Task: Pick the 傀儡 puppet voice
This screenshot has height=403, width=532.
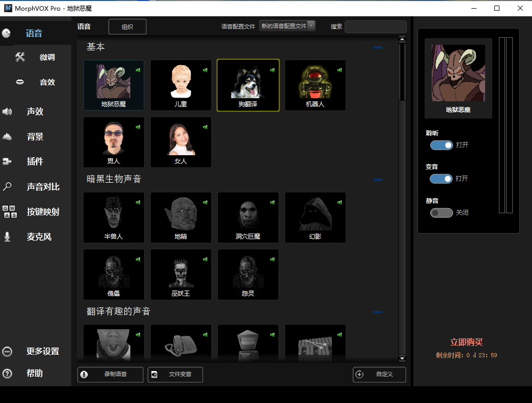Action: [114, 274]
